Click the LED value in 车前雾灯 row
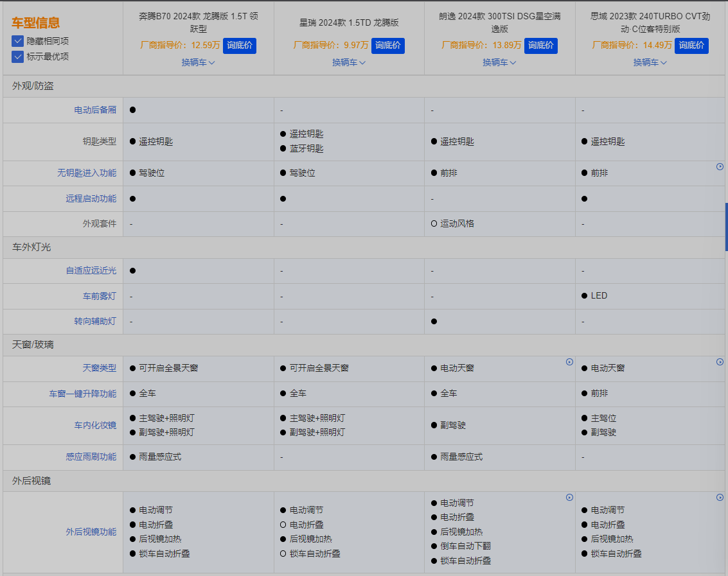Screen dimensions: 728x576 pos(599,295)
